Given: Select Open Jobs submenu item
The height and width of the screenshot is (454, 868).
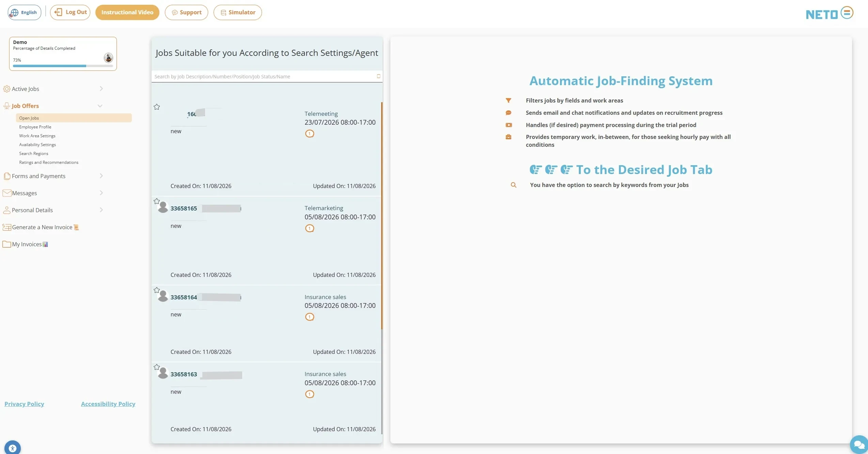Looking at the screenshot, I should tap(74, 118).
